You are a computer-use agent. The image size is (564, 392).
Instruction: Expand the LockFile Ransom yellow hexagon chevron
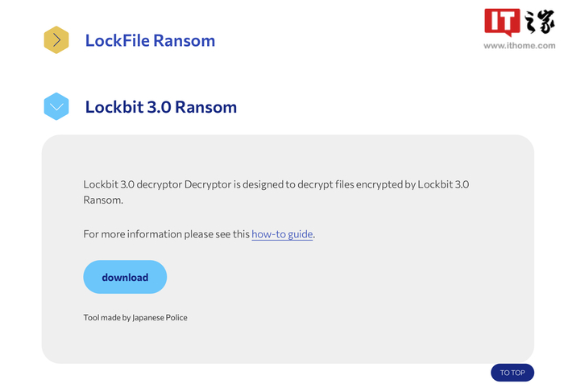click(x=56, y=39)
